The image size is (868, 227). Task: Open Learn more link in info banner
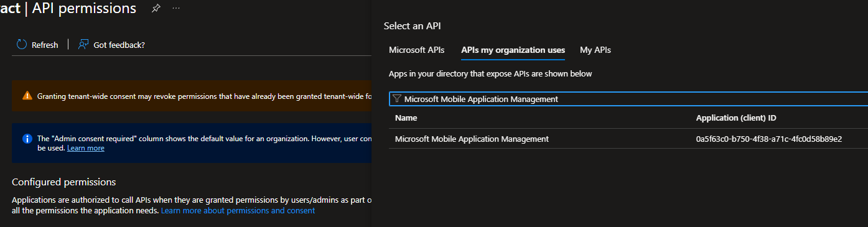86,148
